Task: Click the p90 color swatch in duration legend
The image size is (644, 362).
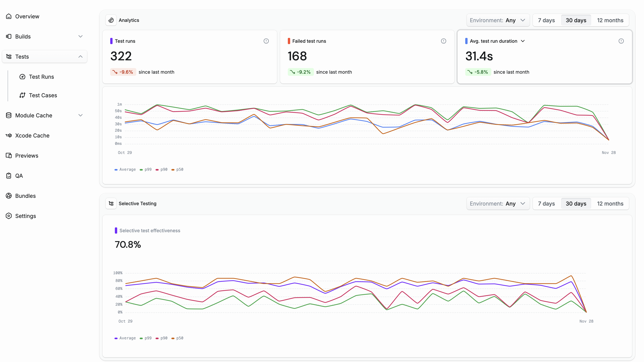Action: point(157,170)
